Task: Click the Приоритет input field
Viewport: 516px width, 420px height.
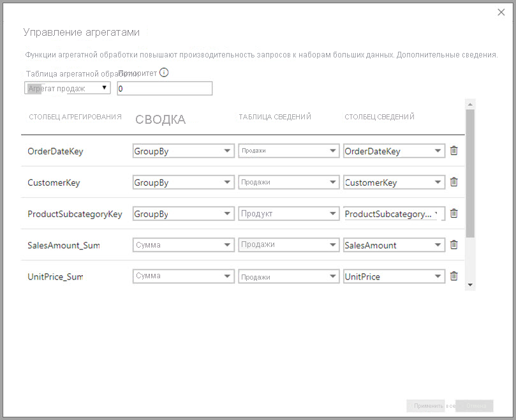Action: pyautogui.click(x=165, y=88)
